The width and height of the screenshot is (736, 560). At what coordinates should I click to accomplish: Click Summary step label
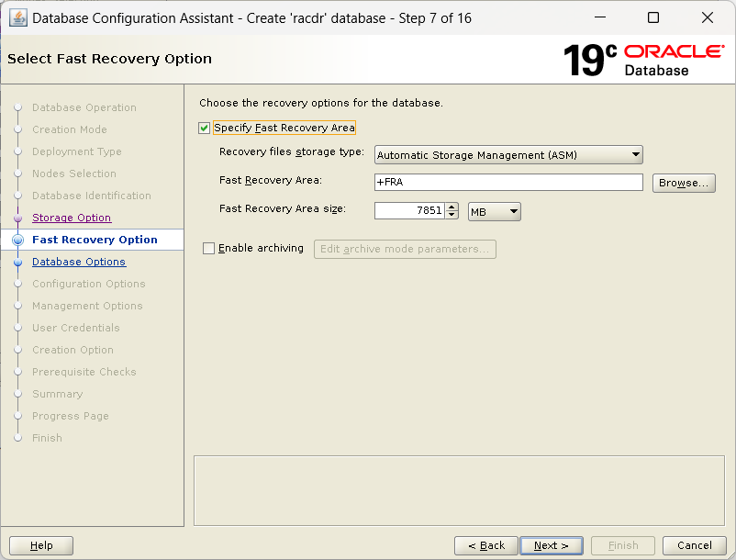click(57, 395)
